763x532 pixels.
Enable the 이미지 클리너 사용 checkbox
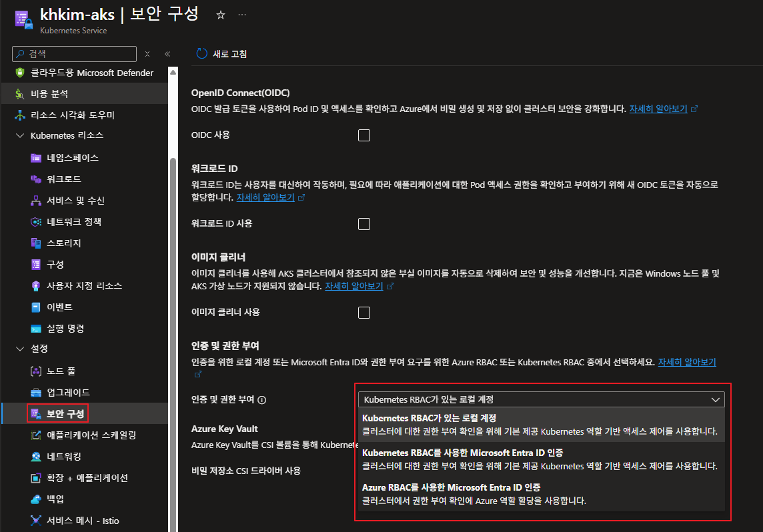(x=364, y=313)
